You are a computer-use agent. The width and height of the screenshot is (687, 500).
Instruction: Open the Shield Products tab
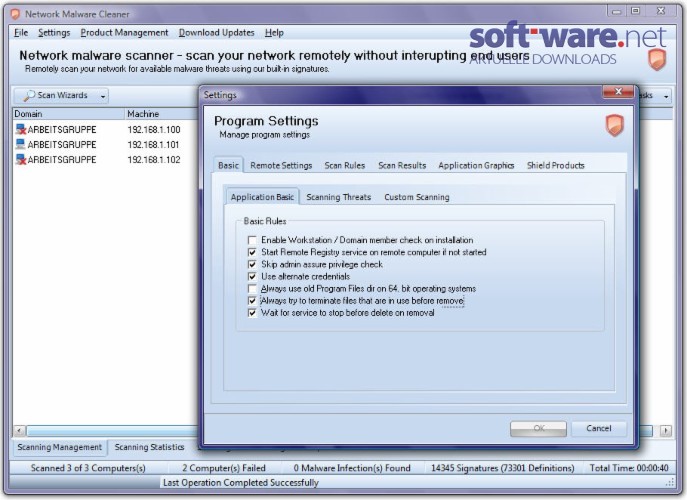coord(556,166)
